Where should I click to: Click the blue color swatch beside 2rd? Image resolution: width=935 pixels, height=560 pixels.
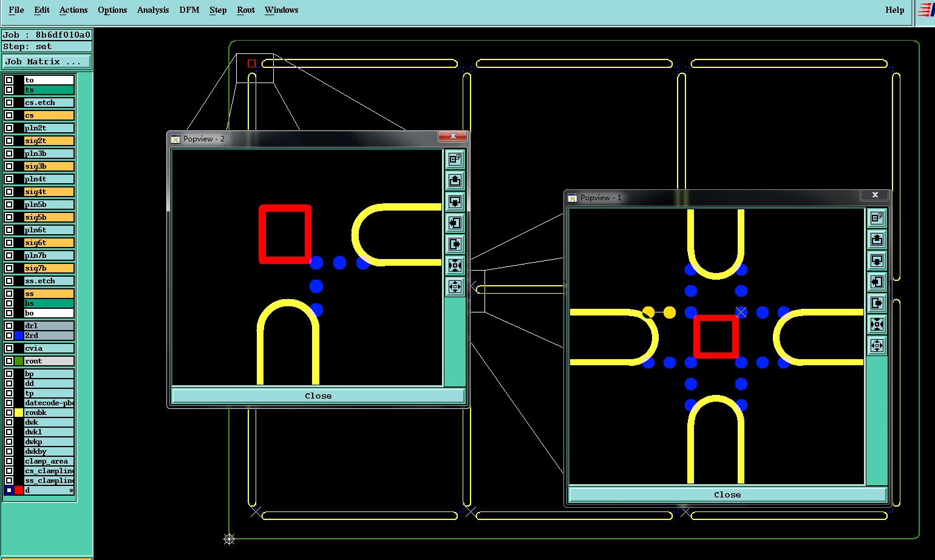tap(19, 336)
